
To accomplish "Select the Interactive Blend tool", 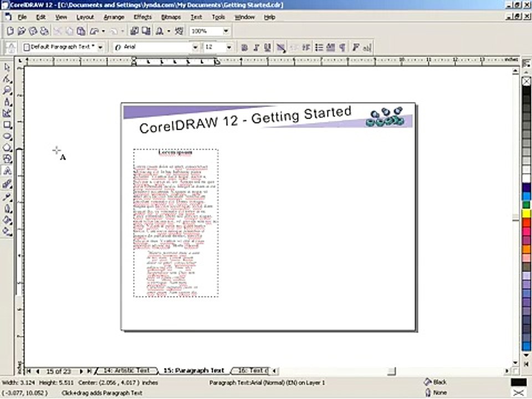I will pos(7,184).
